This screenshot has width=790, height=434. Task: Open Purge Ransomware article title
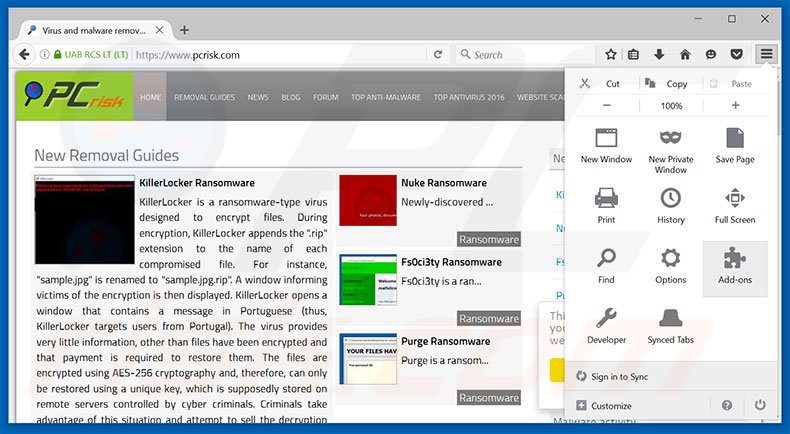(445, 341)
